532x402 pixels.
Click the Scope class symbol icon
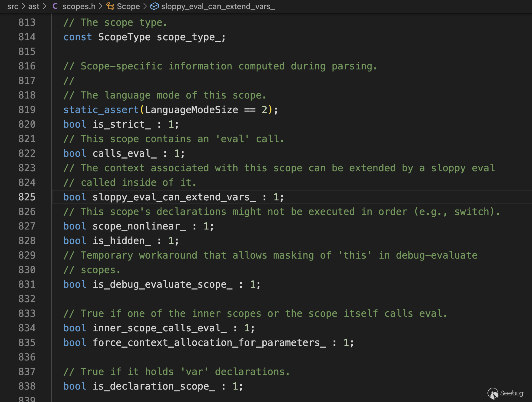(110, 6)
